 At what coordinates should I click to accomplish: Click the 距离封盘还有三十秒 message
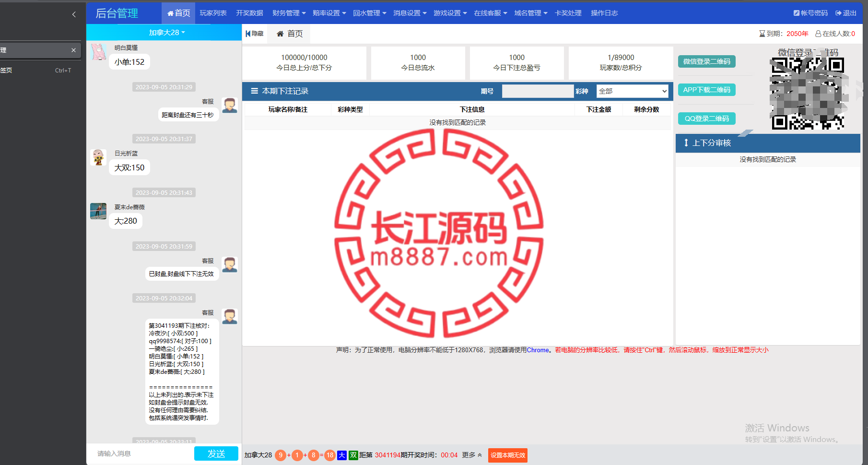point(188,115)
